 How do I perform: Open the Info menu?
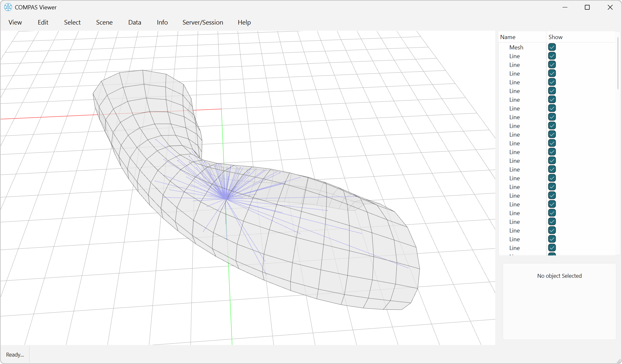(162, 22)
